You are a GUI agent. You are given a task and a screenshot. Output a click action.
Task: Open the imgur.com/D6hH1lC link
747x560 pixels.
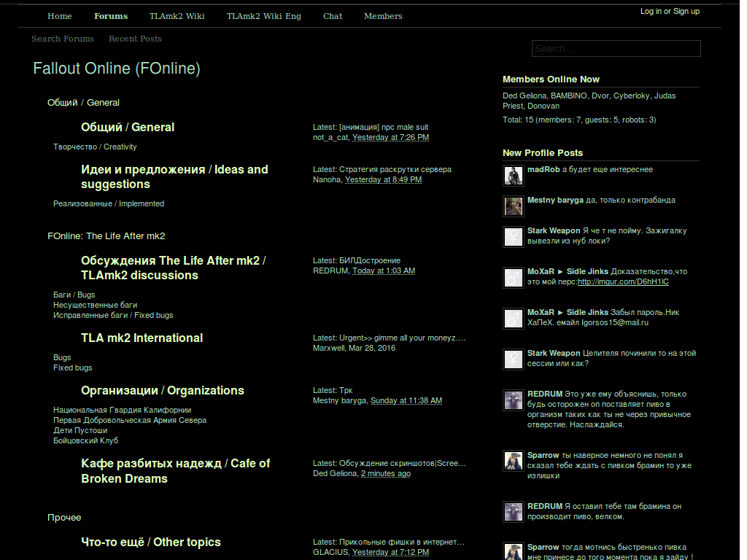623,282
